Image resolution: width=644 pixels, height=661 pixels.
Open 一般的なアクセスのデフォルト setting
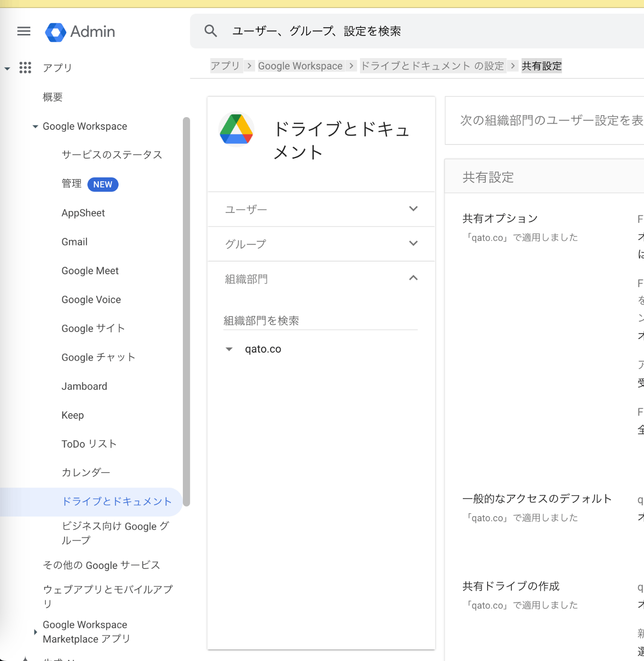[537, 499]
